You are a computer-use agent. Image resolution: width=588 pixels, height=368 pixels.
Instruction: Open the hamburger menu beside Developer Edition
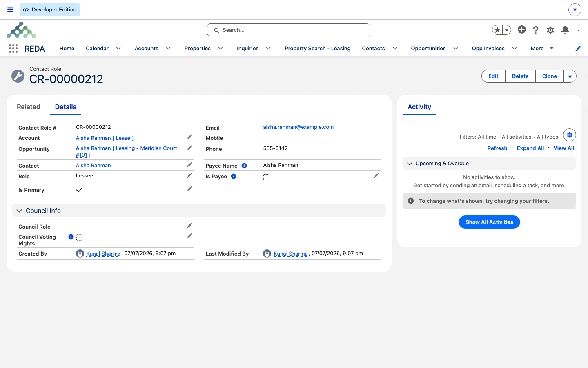pyautogui.click(x=10, y=10)
